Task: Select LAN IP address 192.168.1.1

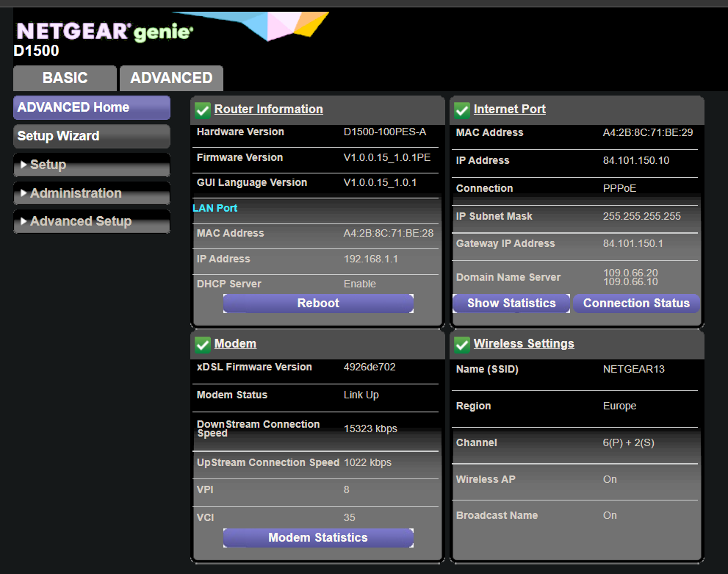Action: 370,259
